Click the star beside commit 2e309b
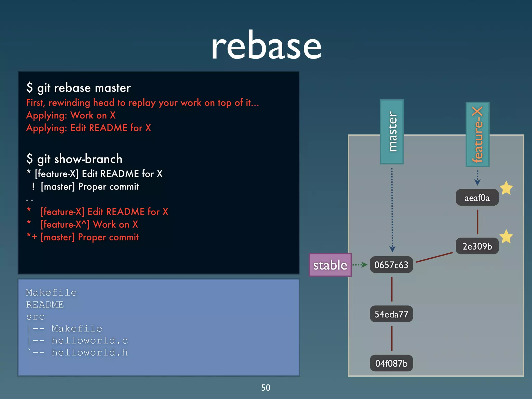This screenshot has width=532, height=399. click(x=506, y=236)
